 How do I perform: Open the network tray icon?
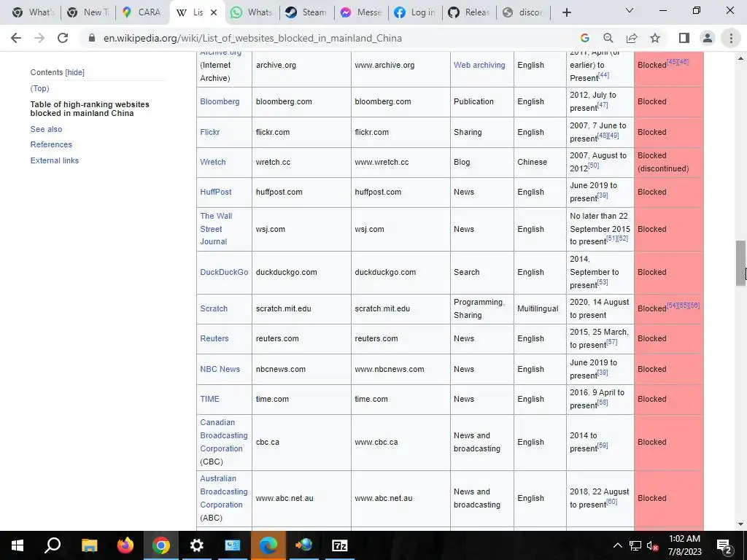pos(635,545)
